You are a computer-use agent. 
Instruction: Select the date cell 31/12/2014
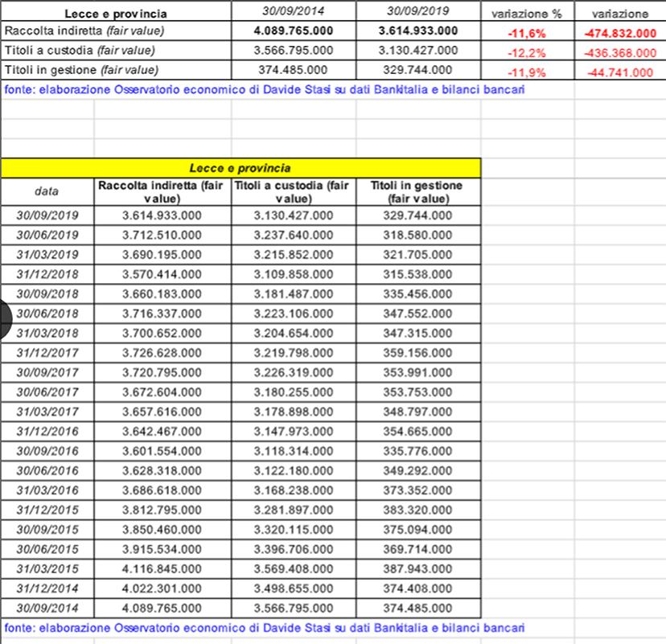[47, 589]
